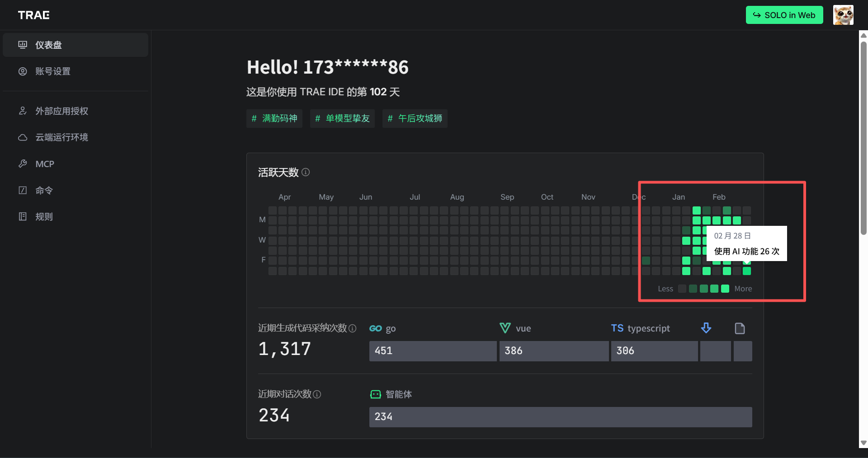This screenshot has width=868, height=458.
Task: Click the 云端运行环境 cloud icon
Action: pos(23,137)
